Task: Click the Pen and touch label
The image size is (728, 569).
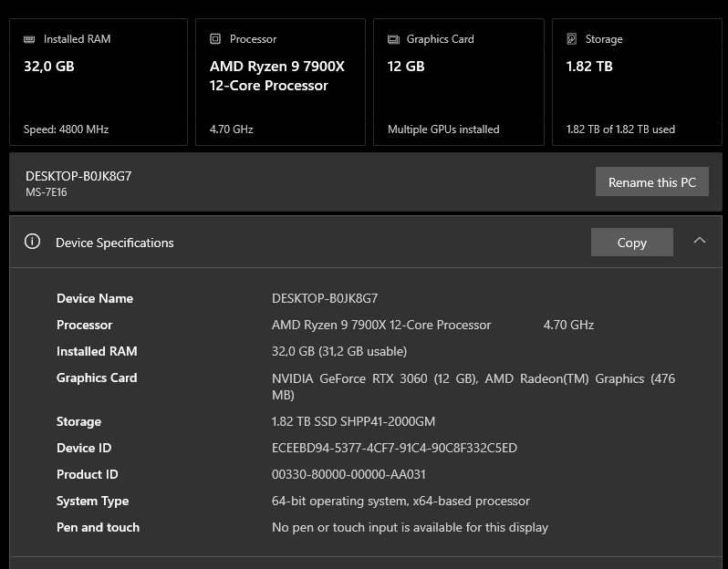Action: 98,527
